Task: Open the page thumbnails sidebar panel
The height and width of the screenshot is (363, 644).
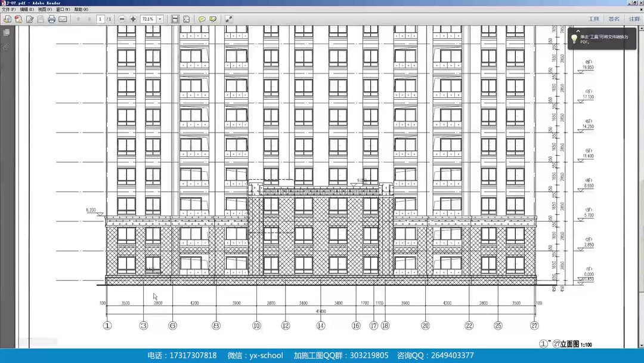Action: 6,32
